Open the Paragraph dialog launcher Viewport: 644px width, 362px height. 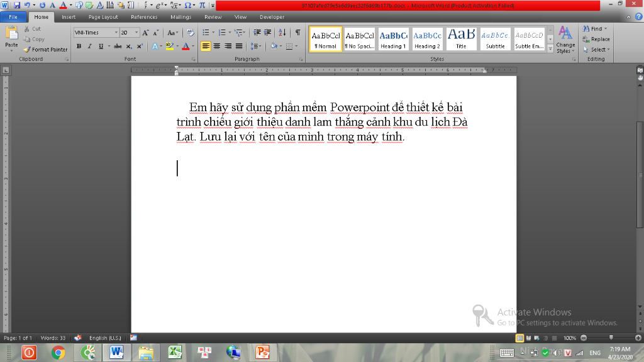click(x=301, y=60)
